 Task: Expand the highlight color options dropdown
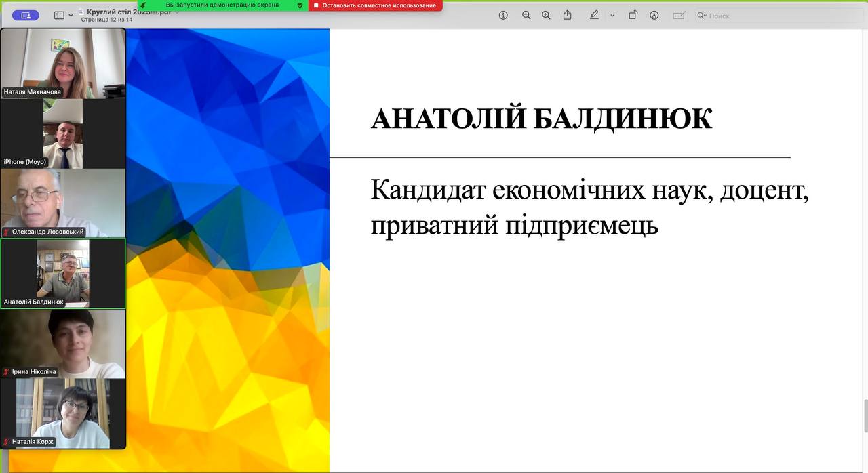(612, 15)
